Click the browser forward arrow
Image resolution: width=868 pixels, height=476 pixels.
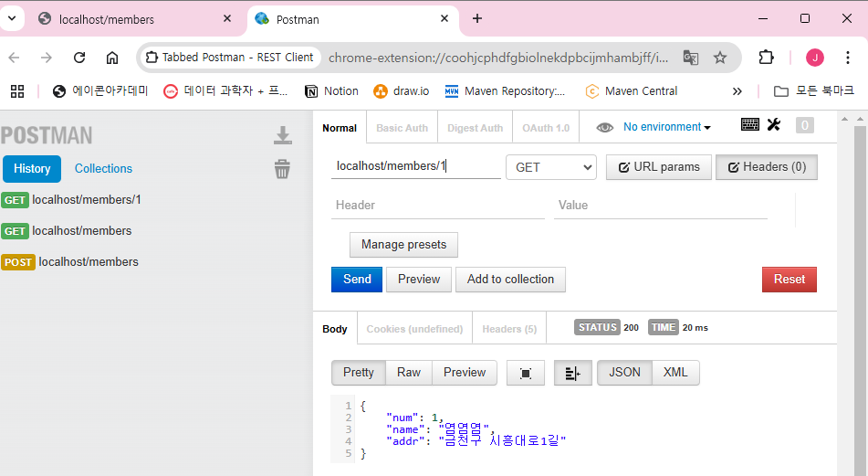47,58
